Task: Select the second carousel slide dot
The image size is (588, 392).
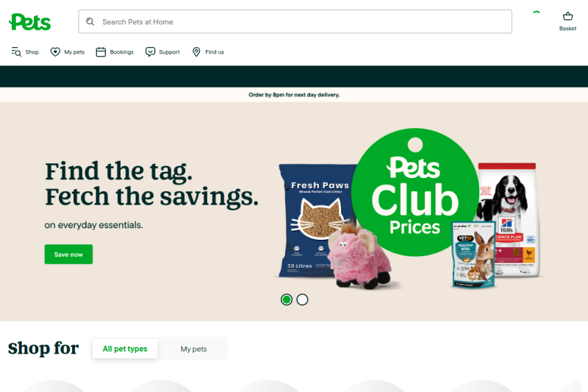Action: 302,299
